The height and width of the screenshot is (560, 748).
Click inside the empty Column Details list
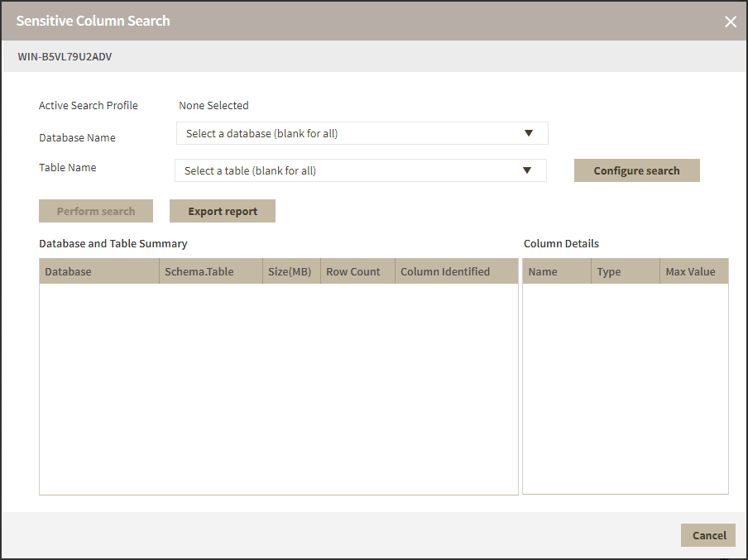tap(625, 389)
